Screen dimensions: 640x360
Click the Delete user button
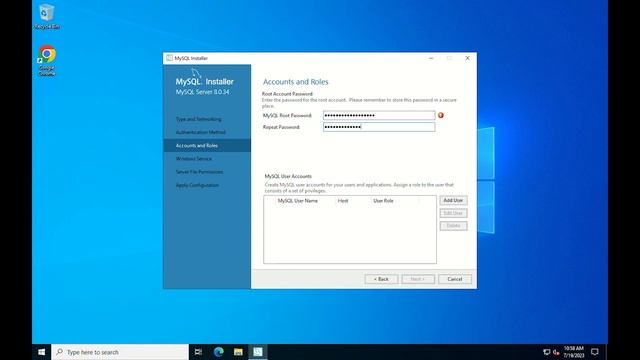tap(453, 226)
